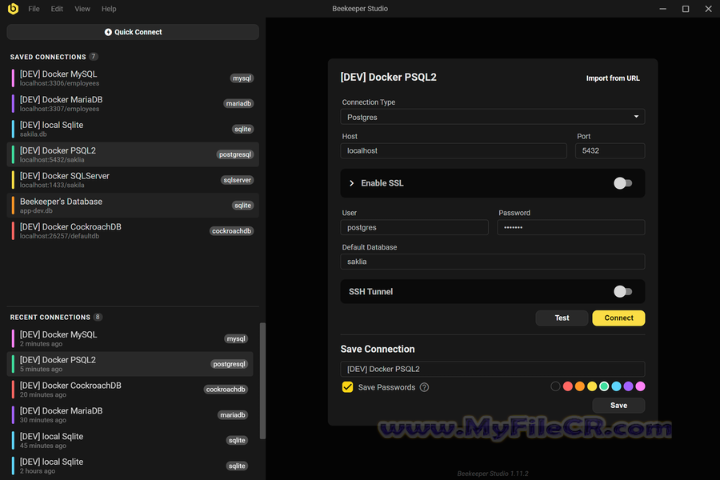
Task: Open recent Docker MySQL from 2 minutes ago
Action: [130, 339]
